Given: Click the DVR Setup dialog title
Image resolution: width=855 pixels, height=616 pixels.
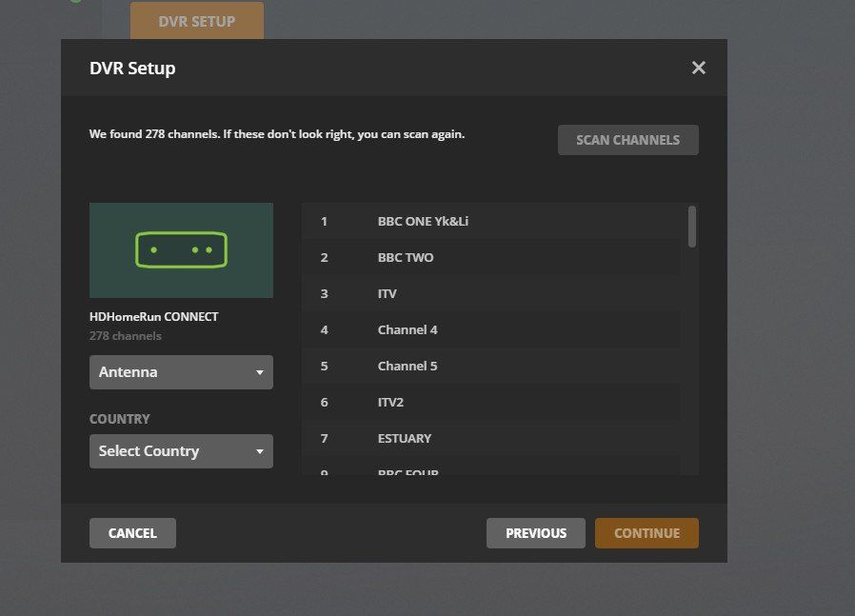Looking at the screenshot, I should pos(132,68).
